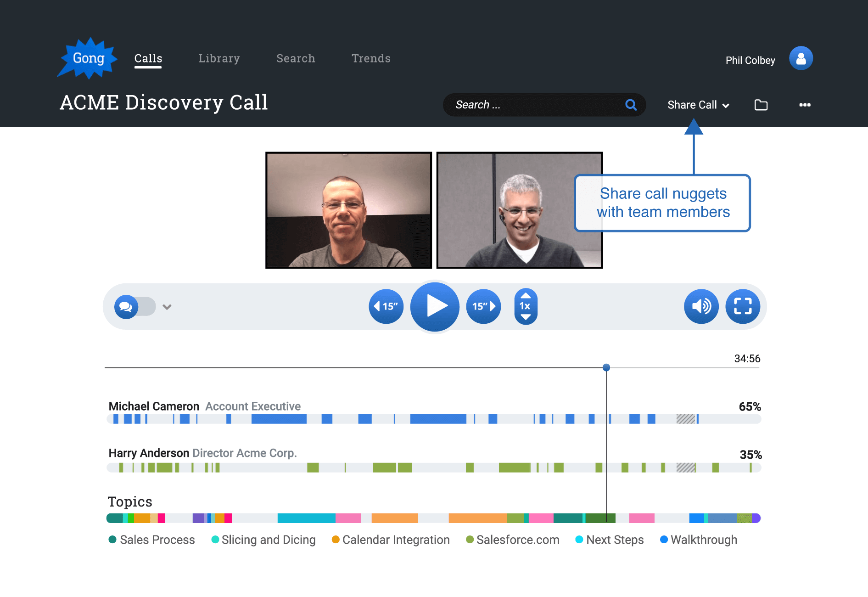Select the Slicing and Dicing topic legend

(x=263, y=540)
